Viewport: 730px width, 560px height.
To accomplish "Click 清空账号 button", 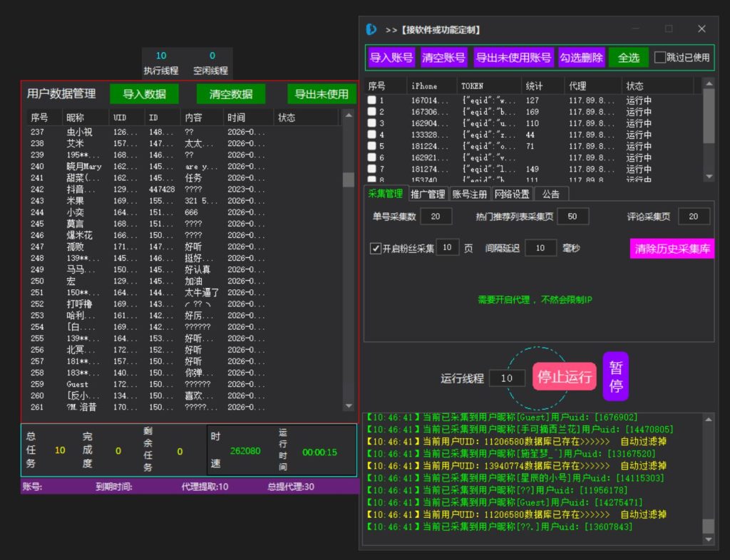I will coord(443,58).
